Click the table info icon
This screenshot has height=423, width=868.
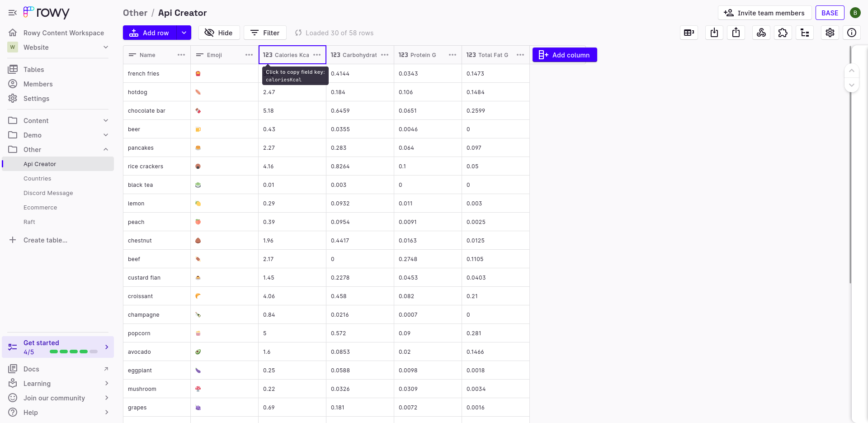pos(853,33)
